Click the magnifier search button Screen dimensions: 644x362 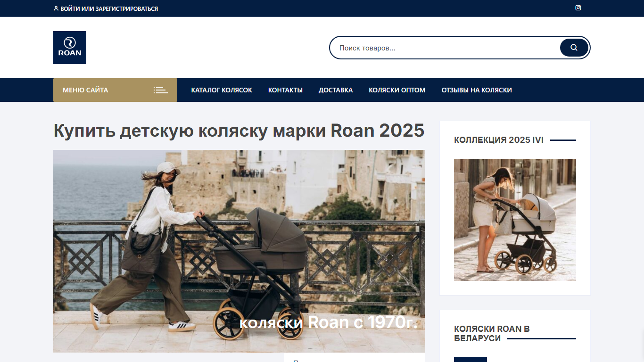(x=574, y=48)
